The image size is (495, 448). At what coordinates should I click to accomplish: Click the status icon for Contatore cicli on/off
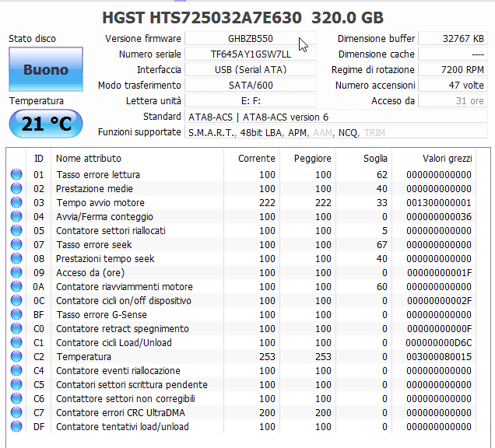pyautogui.click(x=16, y=301)
